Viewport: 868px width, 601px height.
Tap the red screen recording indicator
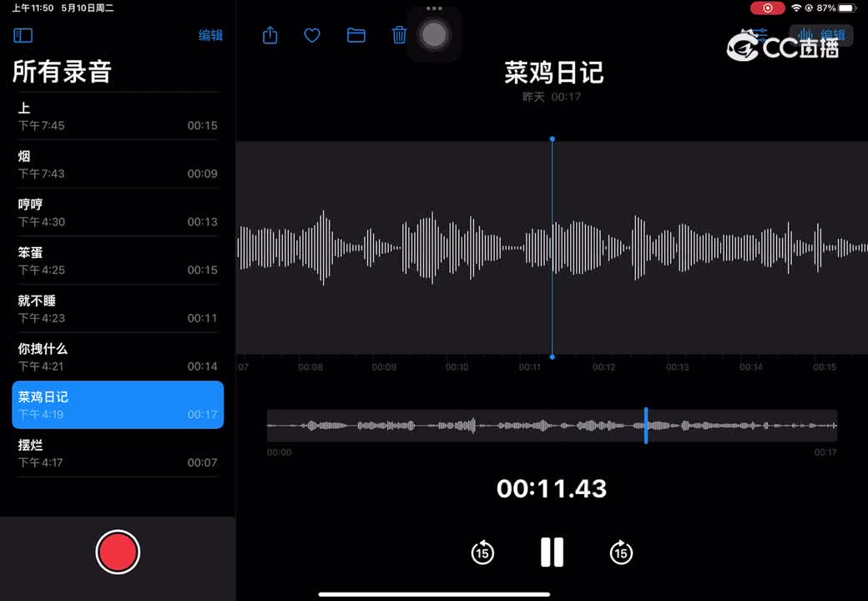tap(767, 8)
